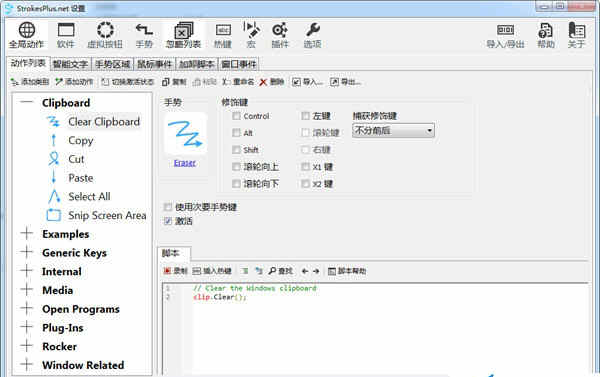
Task: Enable the Shift modifier checkbox
Action: click(236, 150)
